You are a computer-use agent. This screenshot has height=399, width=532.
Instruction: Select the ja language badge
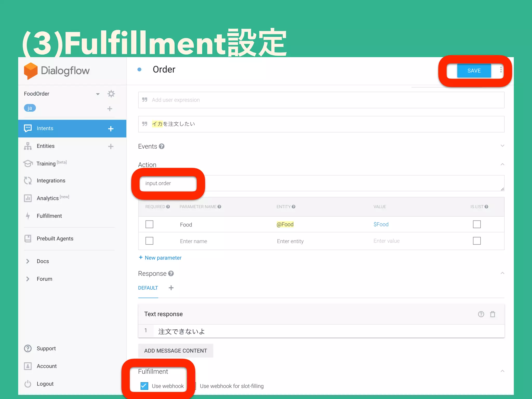[x=30, y=108]
